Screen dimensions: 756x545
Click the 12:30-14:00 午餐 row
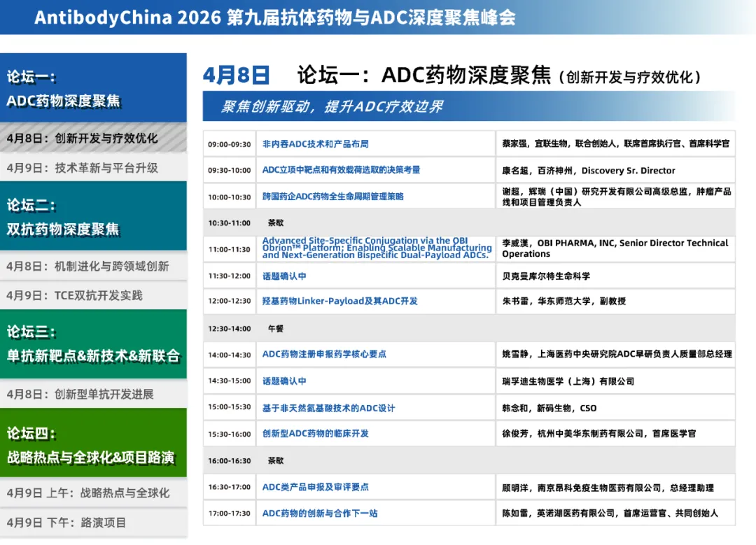[x=469, y=328]
